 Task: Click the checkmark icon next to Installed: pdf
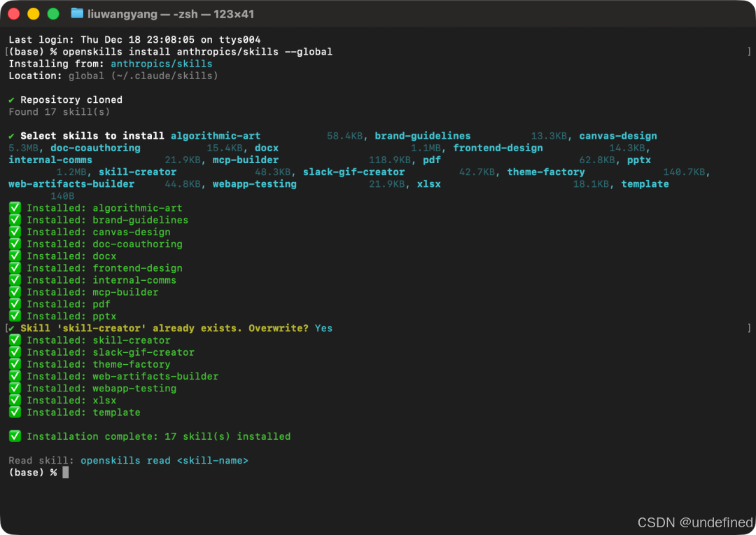[15, 304]
